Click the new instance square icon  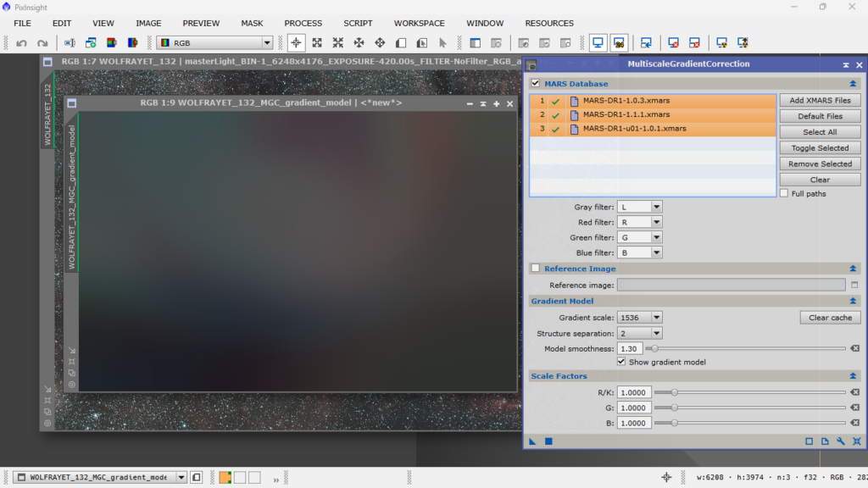click(809, 441)
